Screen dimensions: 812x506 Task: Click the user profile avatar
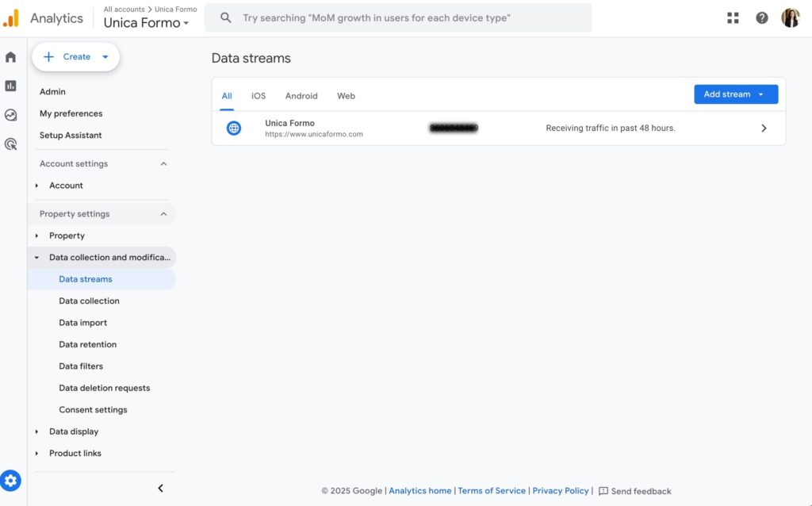(790, 17)
